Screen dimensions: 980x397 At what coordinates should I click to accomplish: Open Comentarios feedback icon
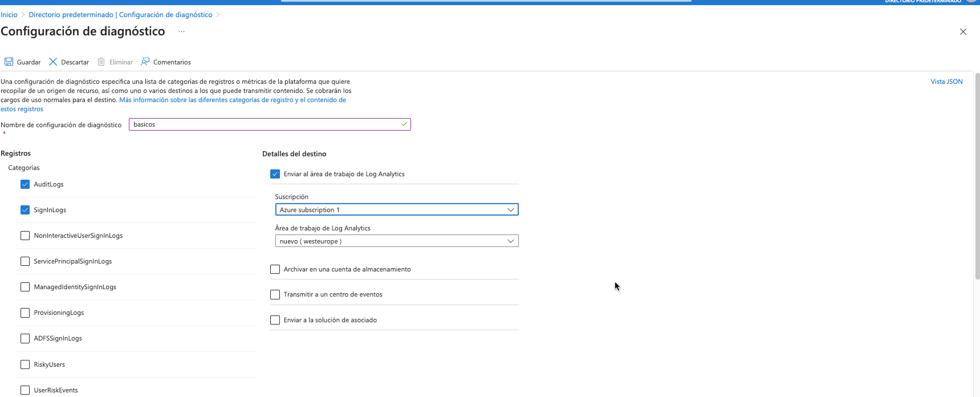(145, 62)
